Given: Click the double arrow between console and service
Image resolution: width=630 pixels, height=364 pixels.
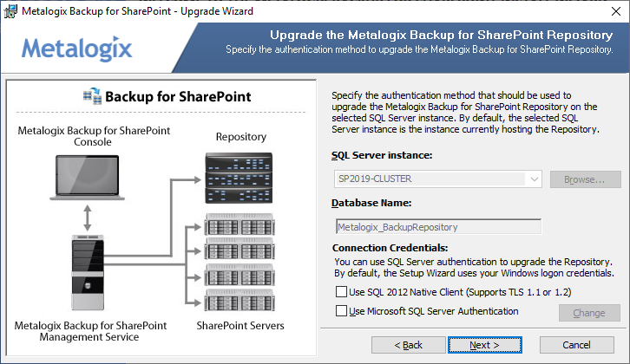Looking at the screenshot, I should tap(86, 217).
